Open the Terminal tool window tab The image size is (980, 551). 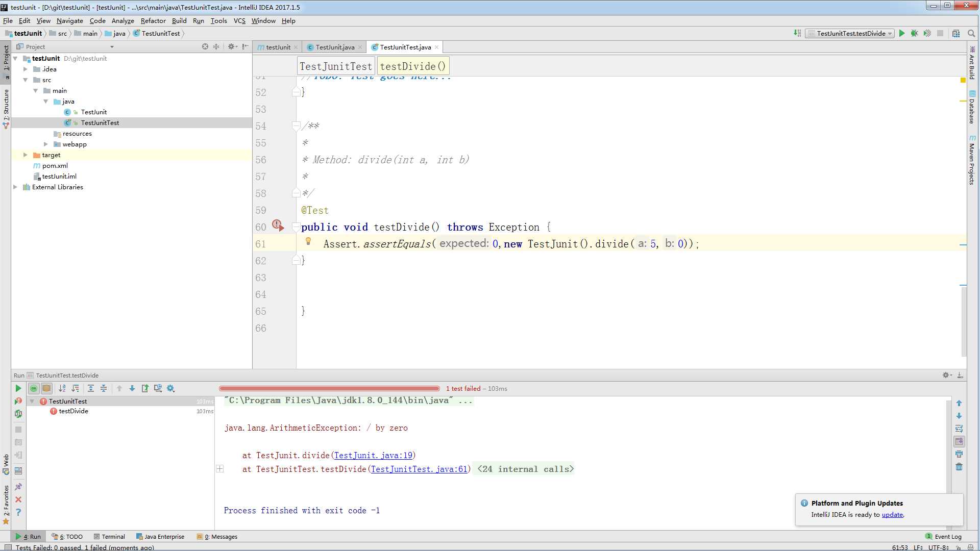click(110, 537)
